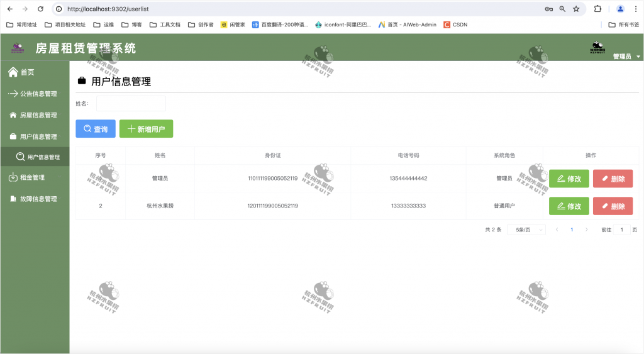Open the iconfont-阿里巴巴 bookmark
Viewport: 644px width, 354px height.
click(343, 25)
